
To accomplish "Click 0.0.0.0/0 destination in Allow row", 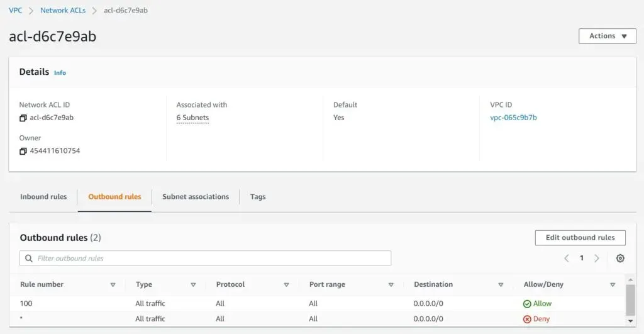I will (428, 304).
